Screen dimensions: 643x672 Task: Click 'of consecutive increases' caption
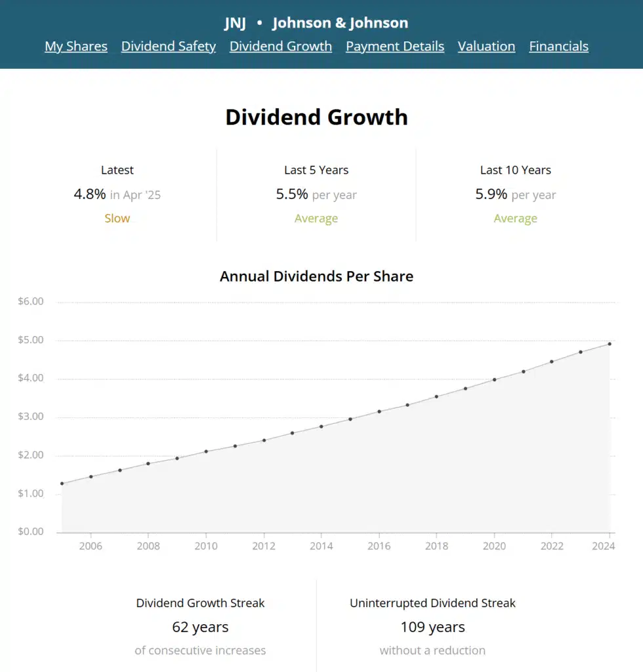tap(200, 650)
